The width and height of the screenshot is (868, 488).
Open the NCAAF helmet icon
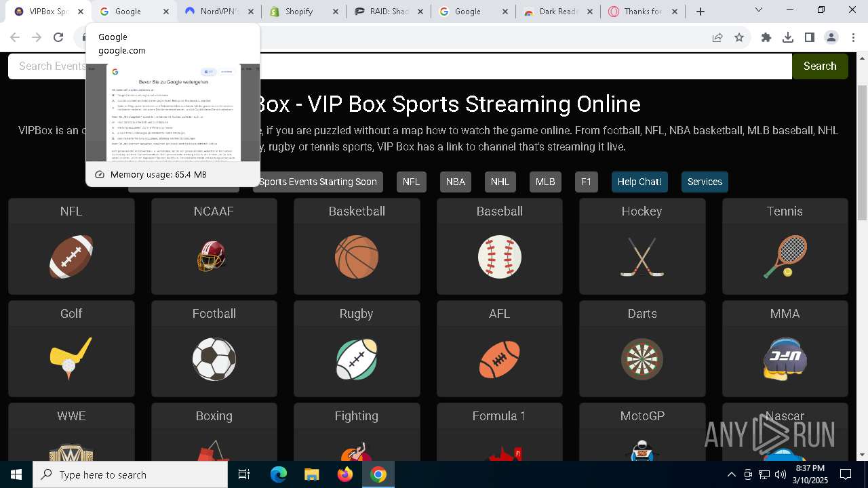pyautogui.click(x=214, y=257)
